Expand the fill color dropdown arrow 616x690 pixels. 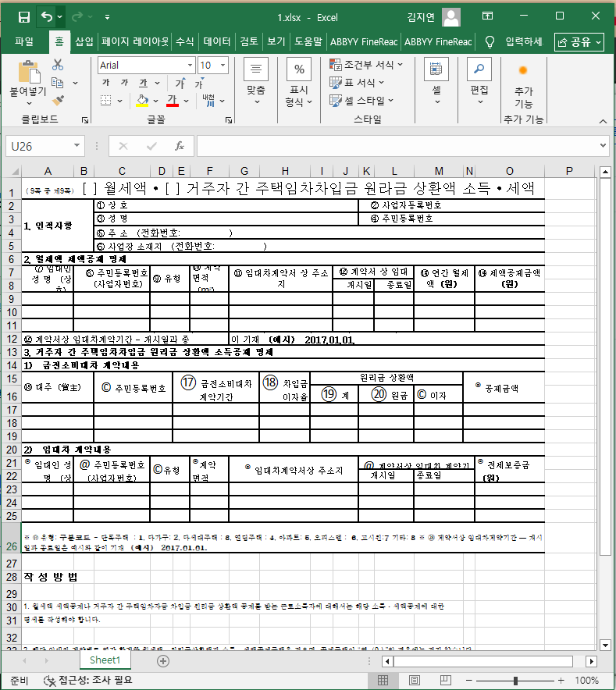tap(156, 101)
